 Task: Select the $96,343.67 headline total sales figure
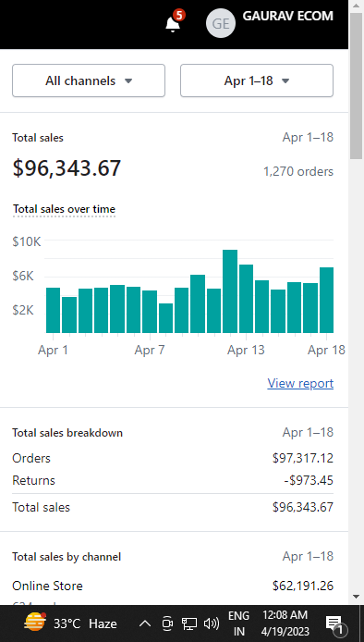coord(67,167)
